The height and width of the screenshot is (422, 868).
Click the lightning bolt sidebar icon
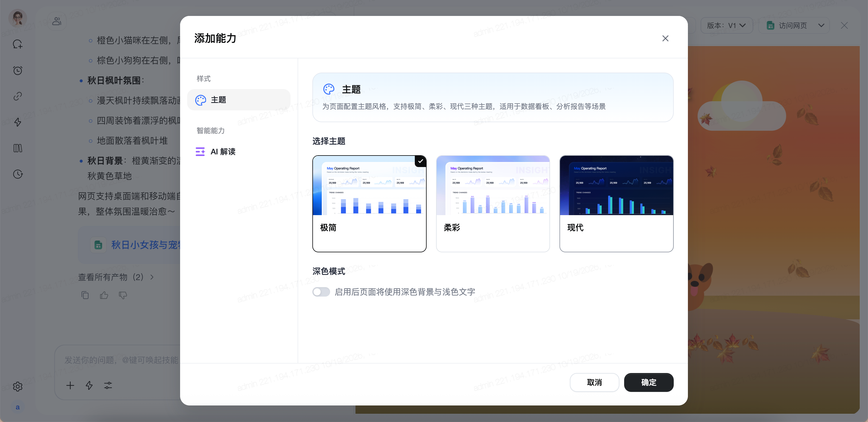(18, 122)
